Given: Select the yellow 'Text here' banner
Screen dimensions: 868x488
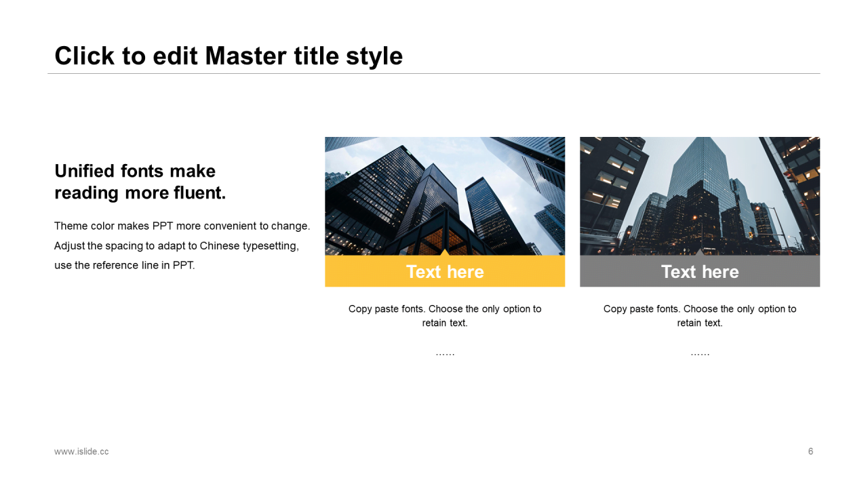Looking at the screenshot, I should click(x=445, y=271).
